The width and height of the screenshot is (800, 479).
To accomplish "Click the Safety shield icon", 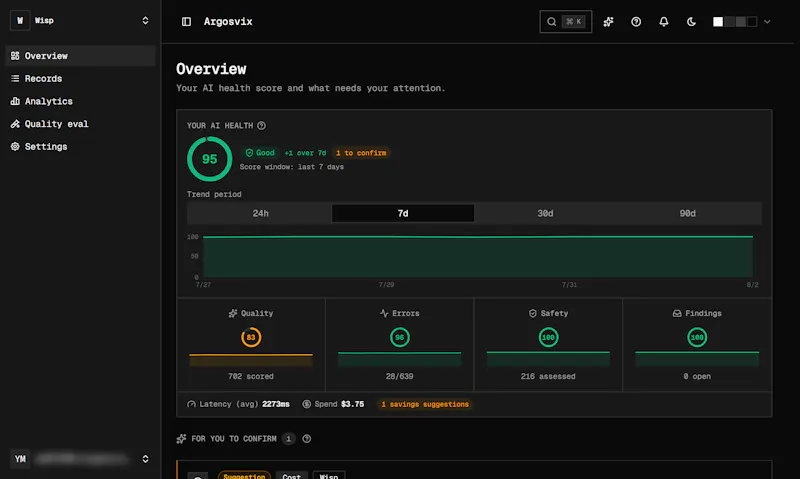I will [x=533, y=313].
